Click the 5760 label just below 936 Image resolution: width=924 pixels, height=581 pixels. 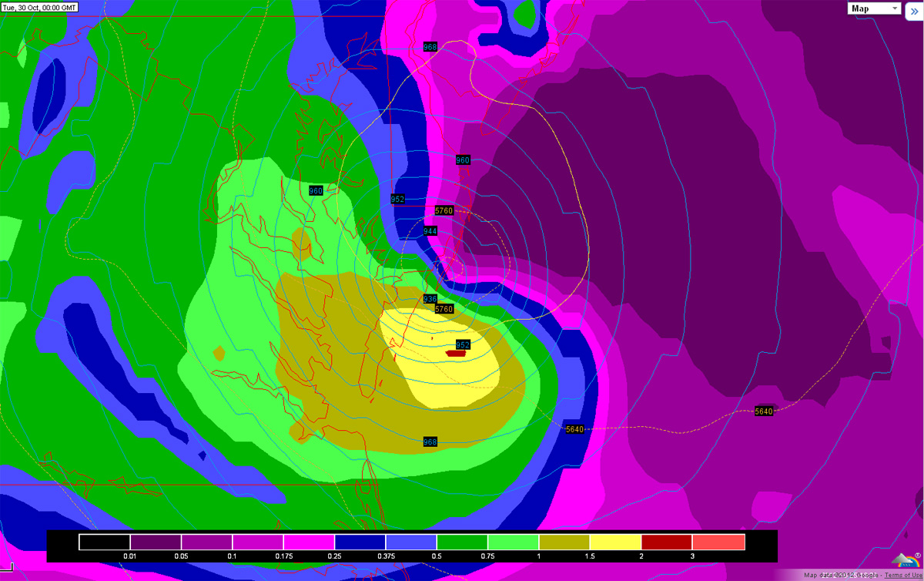click(444, 309)
